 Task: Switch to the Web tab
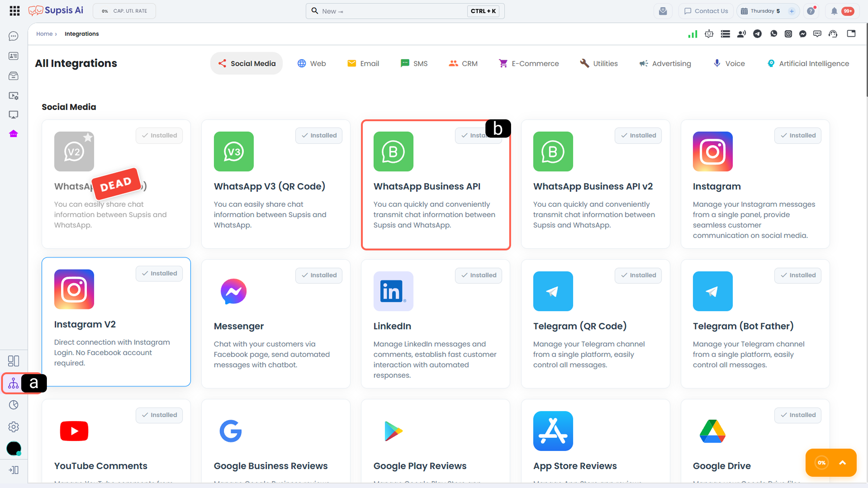[x=312, y=63]
